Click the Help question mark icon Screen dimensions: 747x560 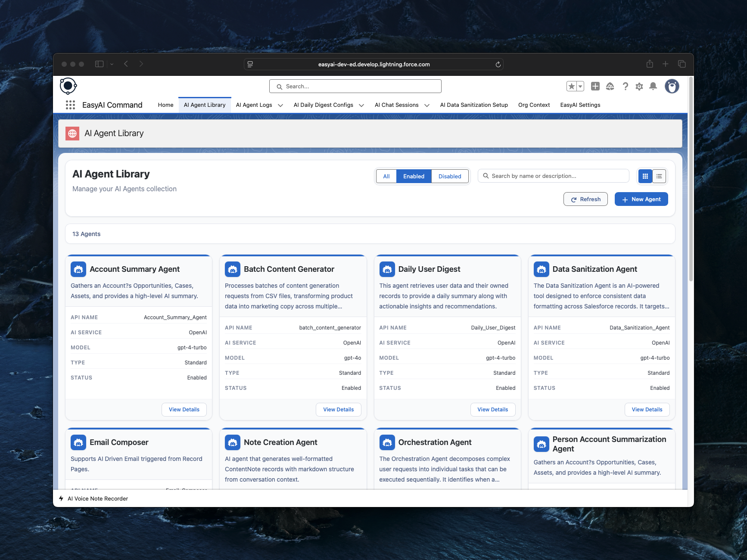pyautogui.click(x=625, y=87)
